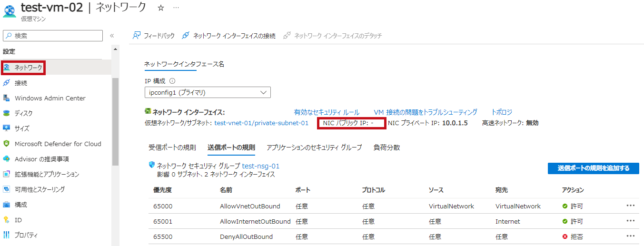Click the sidebar scroll-up arrow
This screenshot has height=246, width=644.
point(115,49)
